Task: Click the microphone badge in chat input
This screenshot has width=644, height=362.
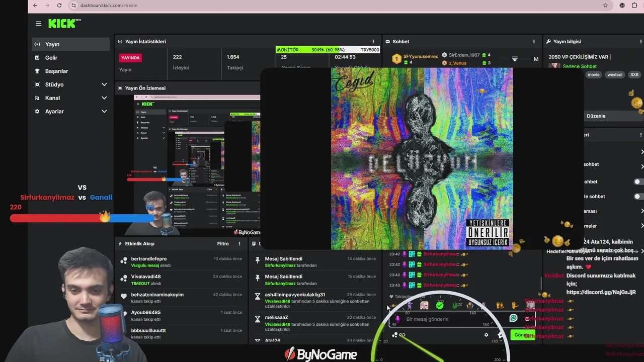Action: coord(397,319)
